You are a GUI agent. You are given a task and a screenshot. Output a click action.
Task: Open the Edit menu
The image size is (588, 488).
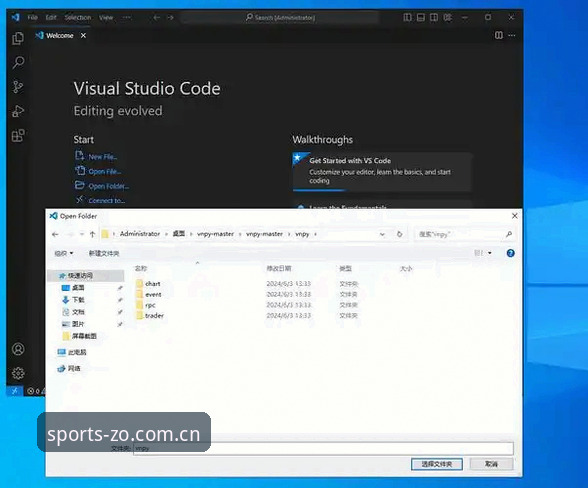[x=51, y=17]
